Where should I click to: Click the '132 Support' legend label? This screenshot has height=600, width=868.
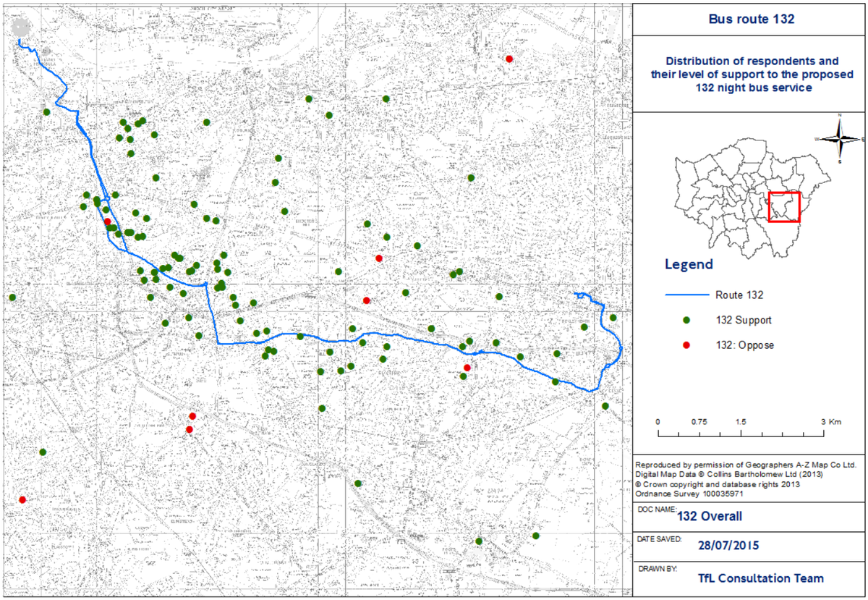click(x=744, y=320)
